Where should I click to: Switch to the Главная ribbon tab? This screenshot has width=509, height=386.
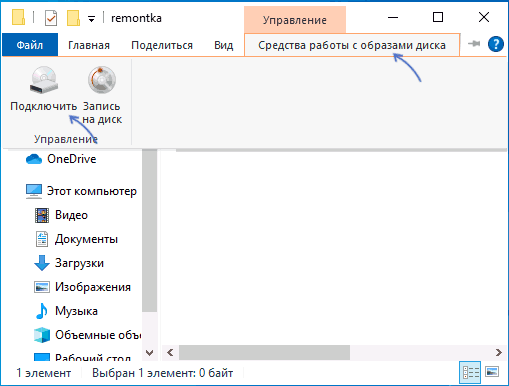click(x=89, y=45)
